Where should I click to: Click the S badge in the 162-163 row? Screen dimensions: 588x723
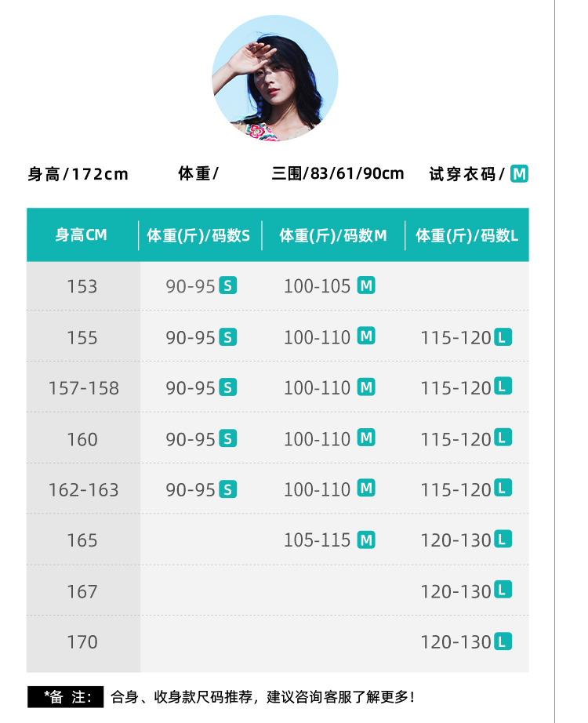(227, 489)
